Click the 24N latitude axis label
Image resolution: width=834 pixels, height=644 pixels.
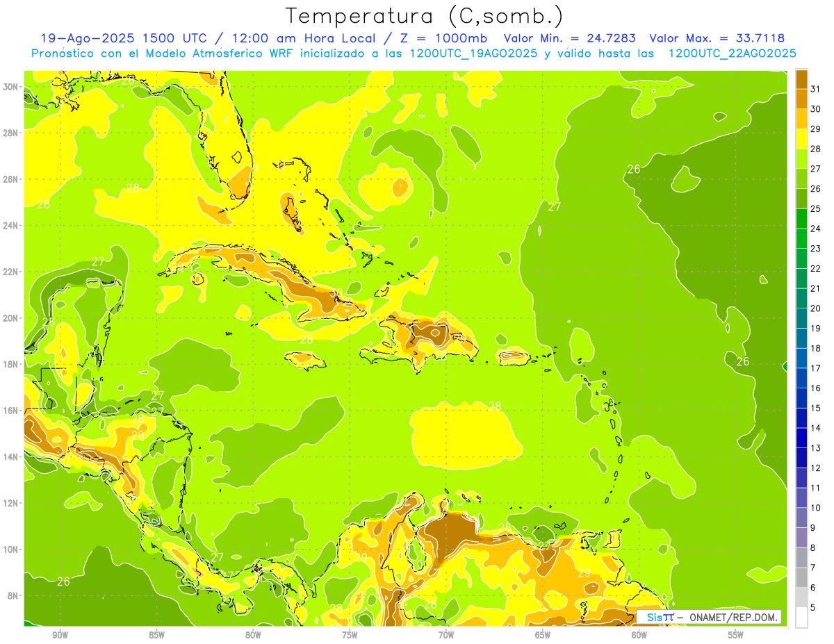(10, 225)
